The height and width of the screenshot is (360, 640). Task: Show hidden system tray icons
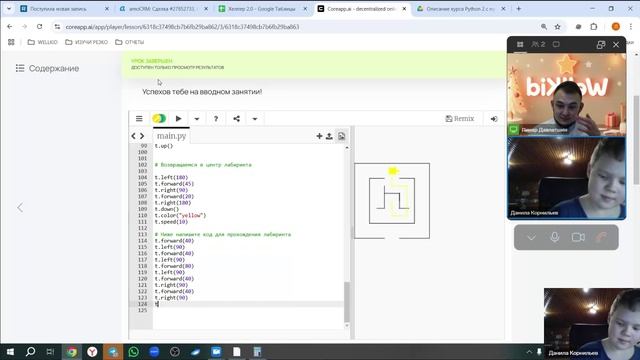tap(529, 351)
